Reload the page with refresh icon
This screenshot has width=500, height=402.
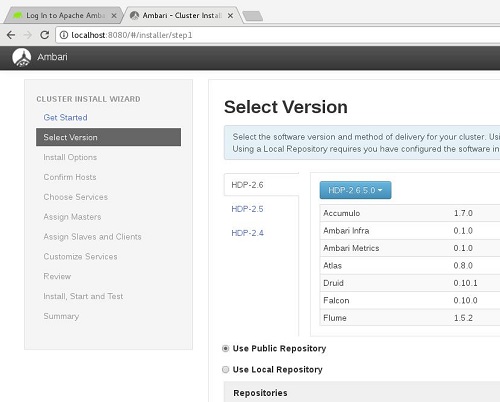click(45, 35)
